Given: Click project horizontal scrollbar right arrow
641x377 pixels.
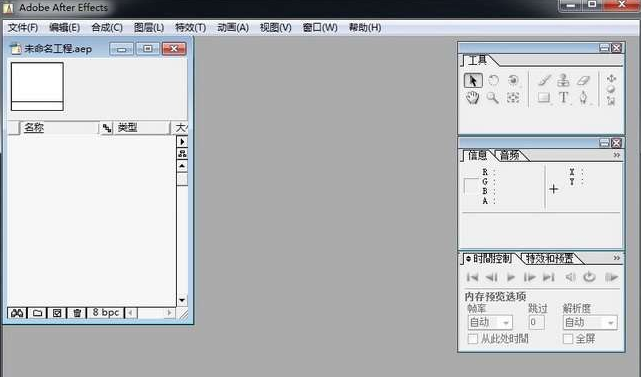Looking at the screenshot, I should click(169, 313).
